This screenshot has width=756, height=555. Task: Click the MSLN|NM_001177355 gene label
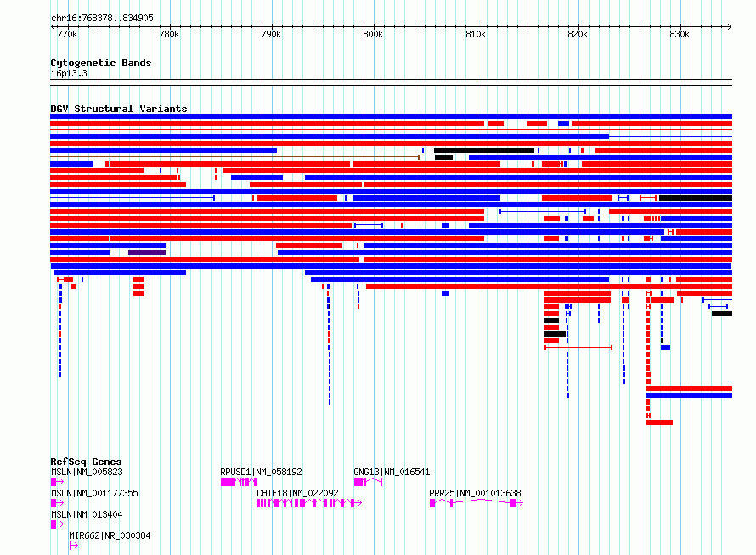tap(94, 493)
